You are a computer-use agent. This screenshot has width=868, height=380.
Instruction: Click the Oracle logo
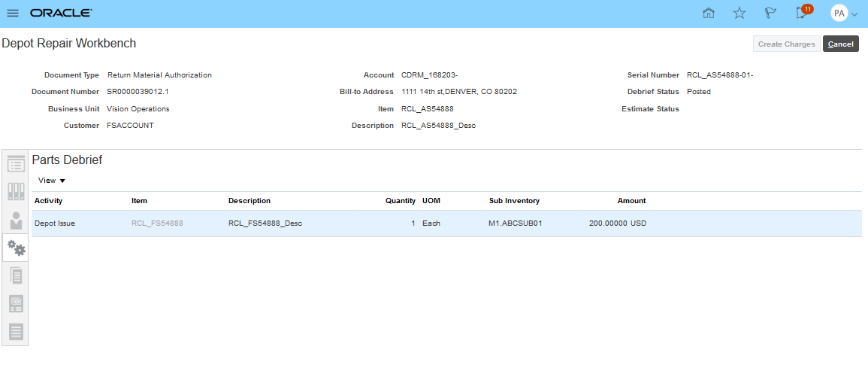61,14
